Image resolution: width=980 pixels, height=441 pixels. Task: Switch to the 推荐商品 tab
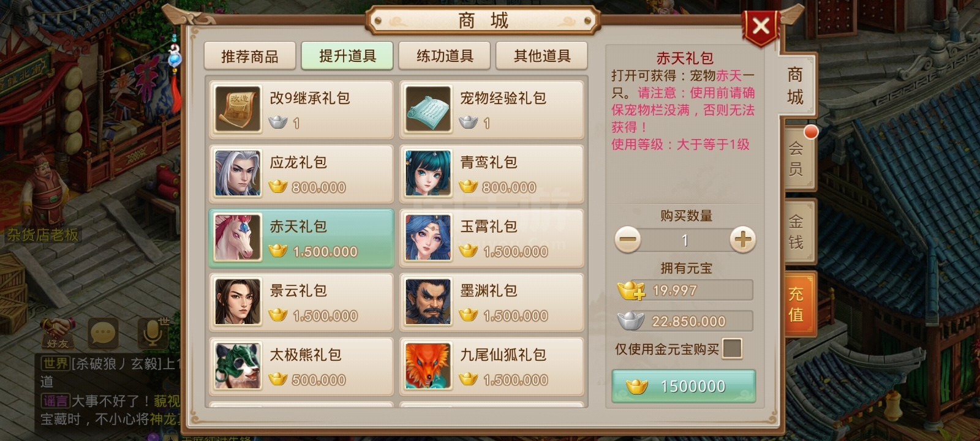click(250, 56)
